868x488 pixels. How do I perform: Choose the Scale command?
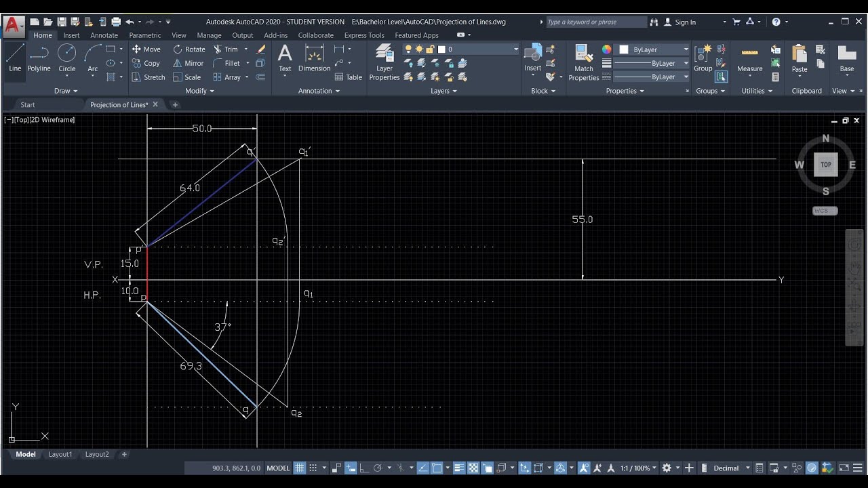click(187, 77)
